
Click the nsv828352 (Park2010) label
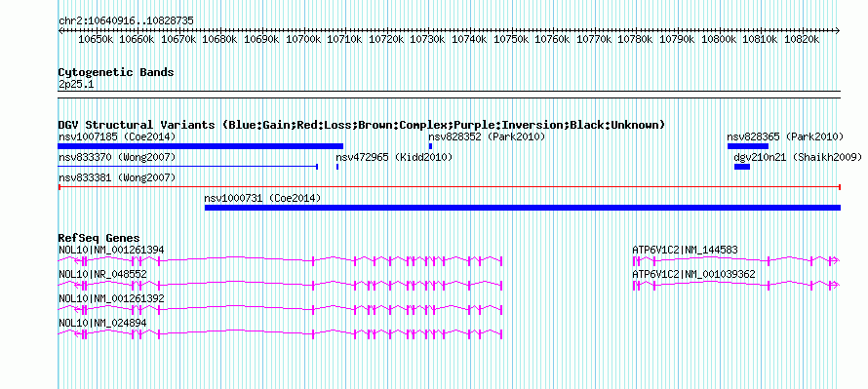pos(487,136)
